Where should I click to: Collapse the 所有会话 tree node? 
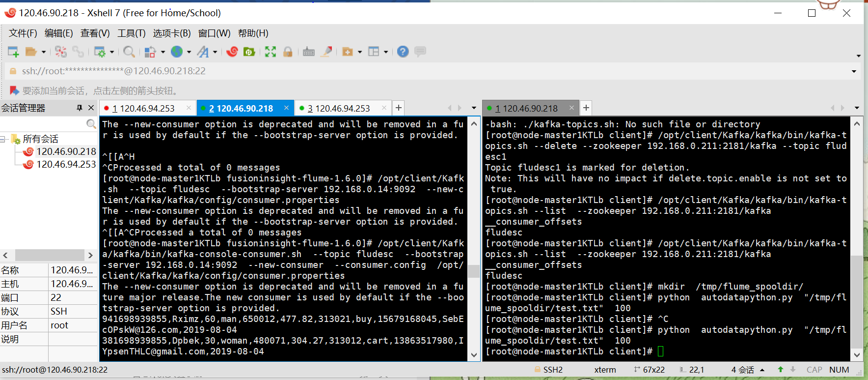point(3,139)
